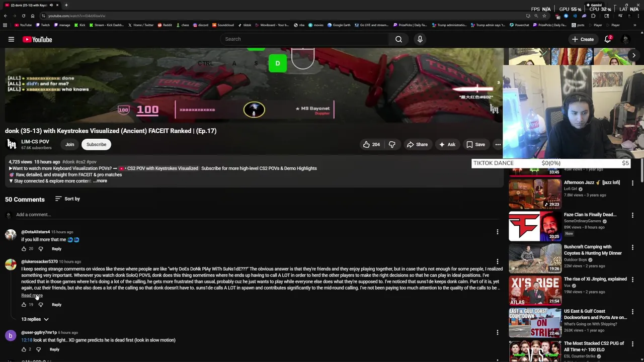Click the browser address bar URL
Screen dimensions: 644x362
(76, 16)
